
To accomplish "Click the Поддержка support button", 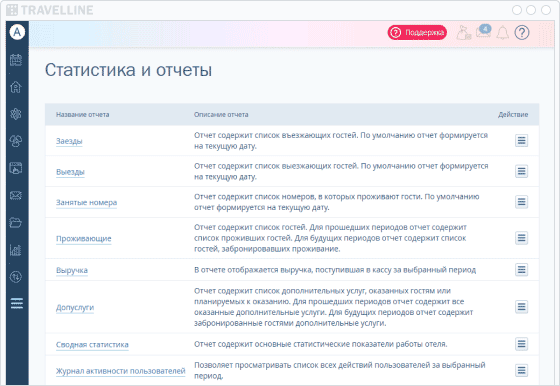I will [x=417, y=32].
